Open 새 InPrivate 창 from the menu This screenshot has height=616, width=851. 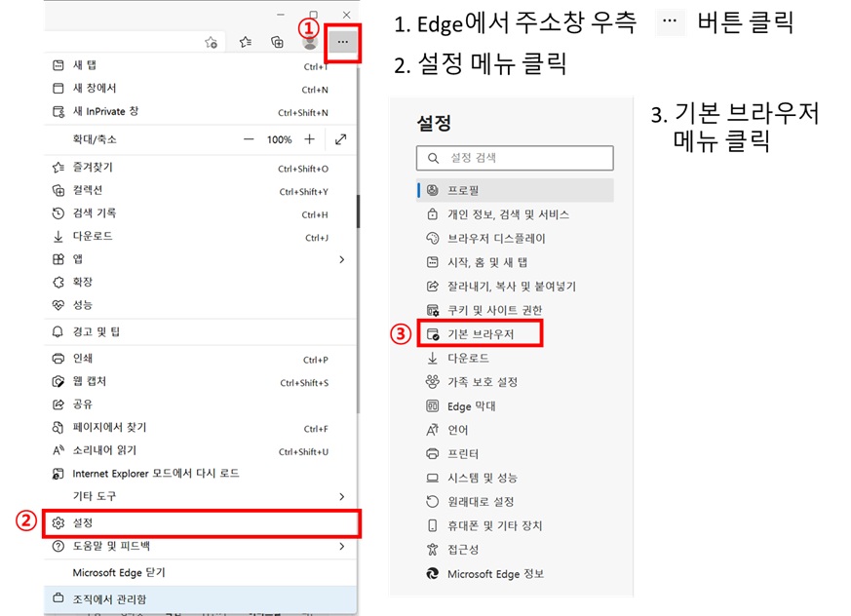click(x=200, y=112)
